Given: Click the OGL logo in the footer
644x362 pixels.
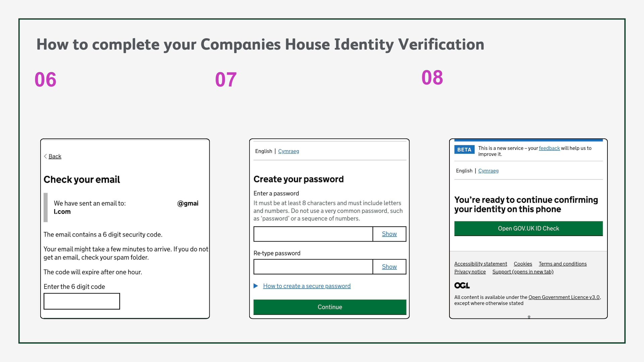Looking at the screenshot, I should pos(462,285).
